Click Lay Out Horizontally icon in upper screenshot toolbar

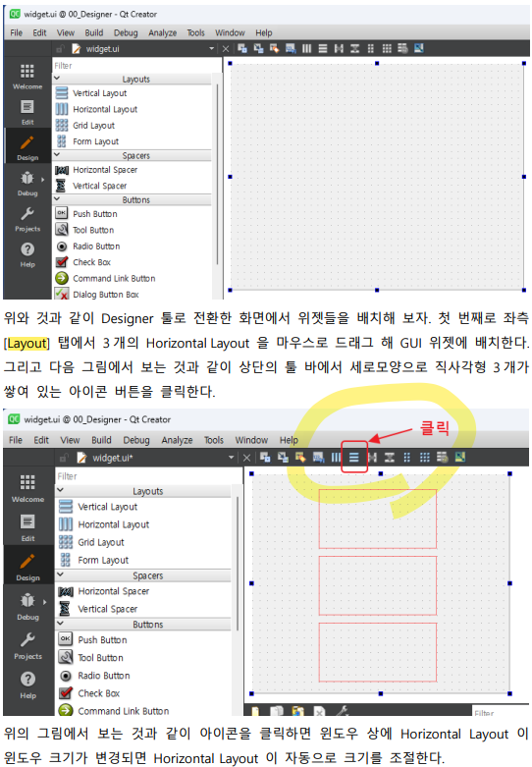pos(306,48)
